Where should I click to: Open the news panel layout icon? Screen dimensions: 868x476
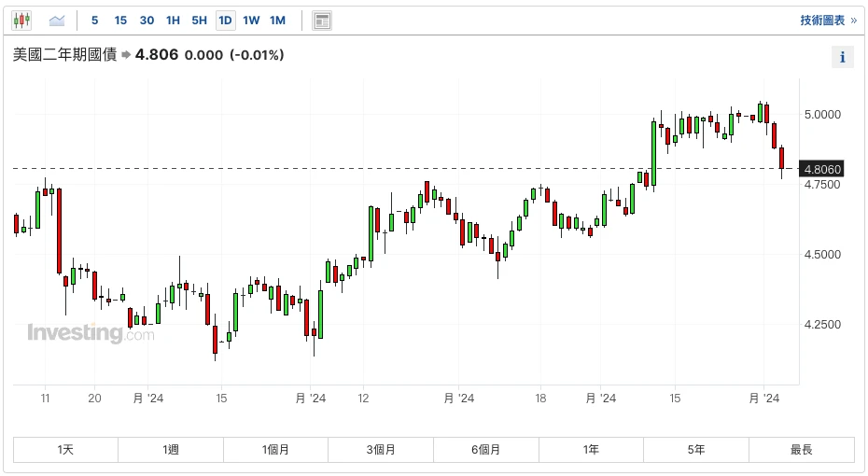(x=322, y=21)
